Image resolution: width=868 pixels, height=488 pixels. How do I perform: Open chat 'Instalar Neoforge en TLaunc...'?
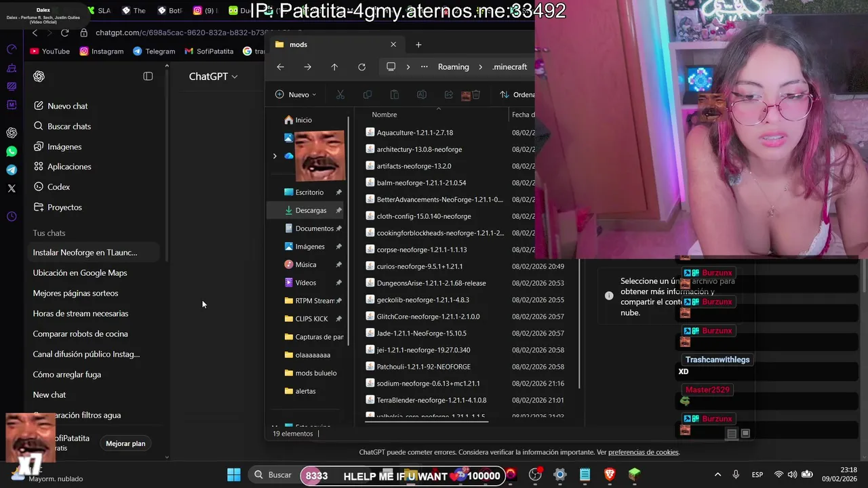click(94, 252)
